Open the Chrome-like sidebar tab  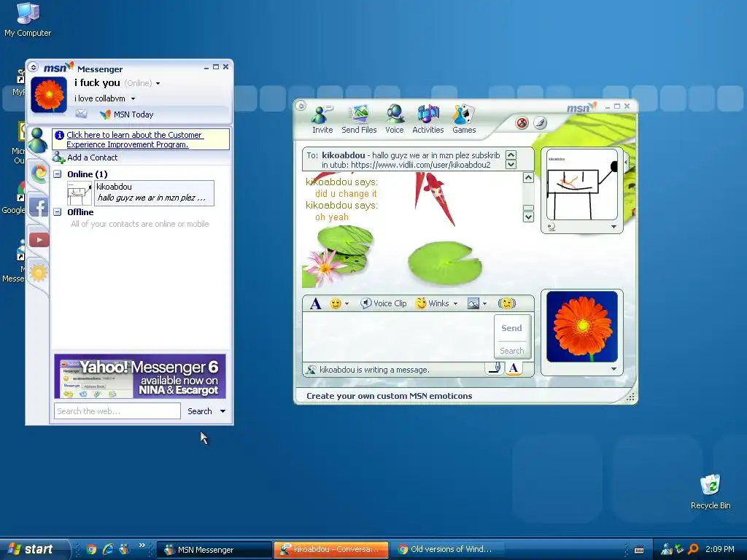tap(39, 174)
